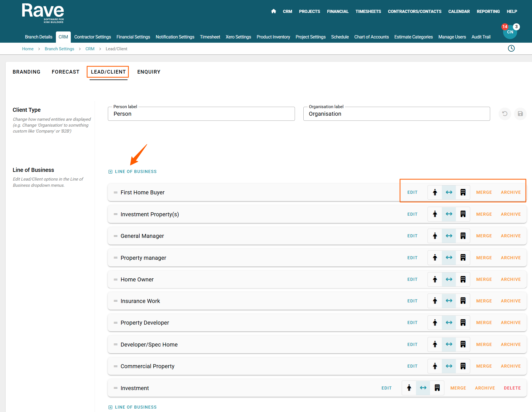Click the CN user avatar
The image size is (532, 412).
(x=510, y=32)
